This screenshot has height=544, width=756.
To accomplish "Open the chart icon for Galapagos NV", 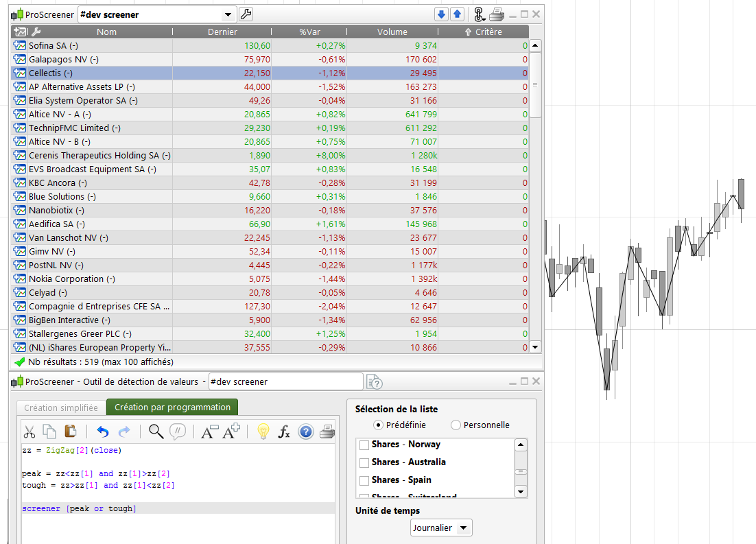I will click(20, 59).
